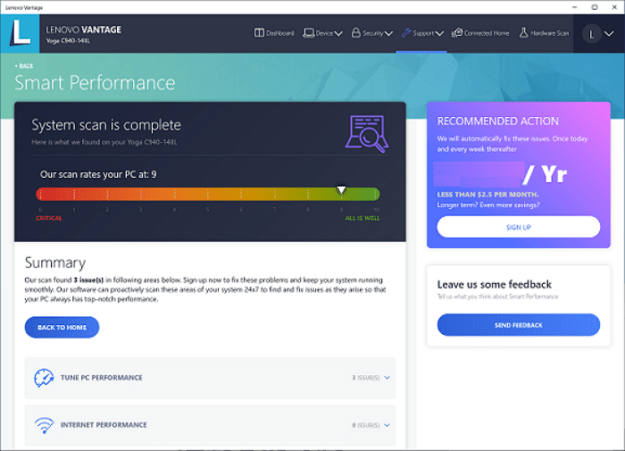Click the Dashboard panel icon
Screen dimensions: 625x451
(x=259, y=33)
